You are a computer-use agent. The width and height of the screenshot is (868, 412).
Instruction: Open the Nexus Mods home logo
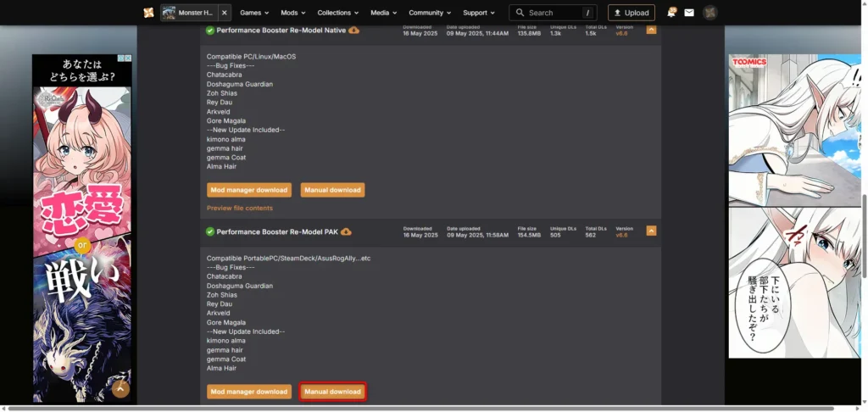(x=148, y=13)
